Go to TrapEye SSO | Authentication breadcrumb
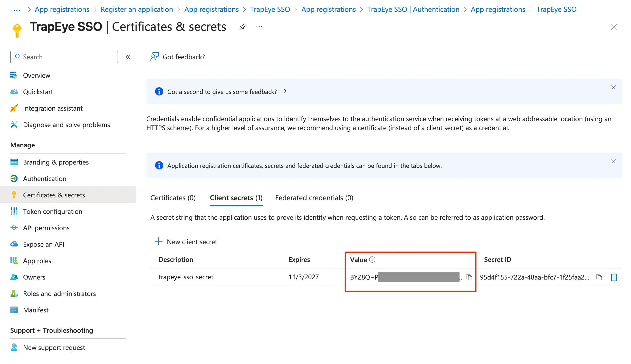The width and height of the screenshot is (631, 364). pos(413,9)
